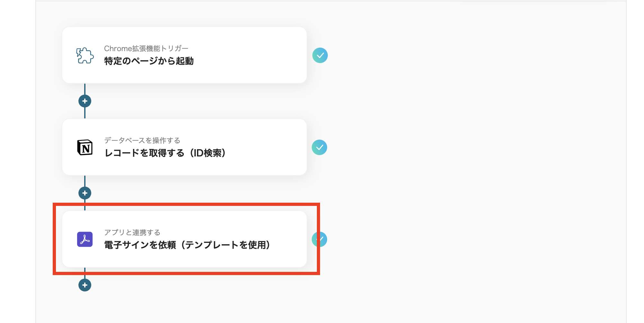
Task: Click the checkmark badge on the e-sign step
Action: click(320, 239)
